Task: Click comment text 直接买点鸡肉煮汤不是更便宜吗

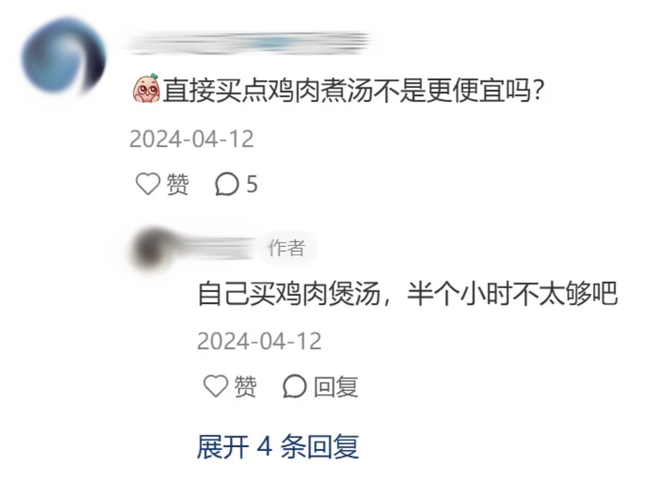Action: (x=354, y=90)
